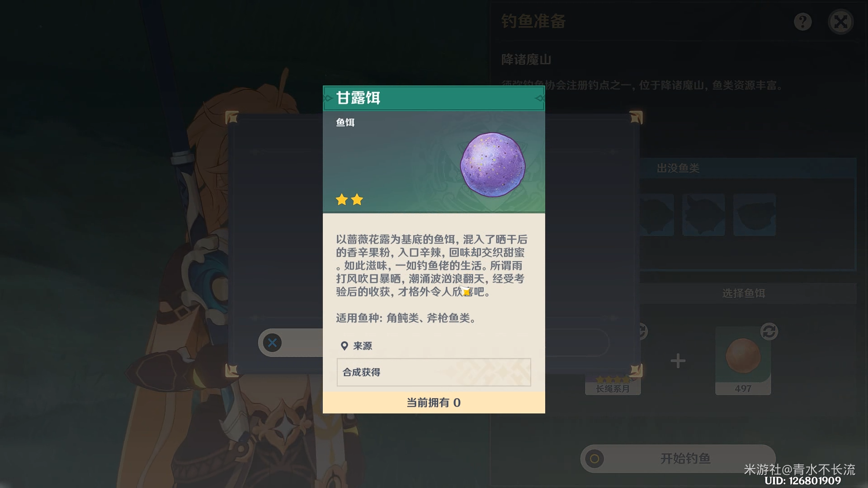The height and width of the screenshot is (488, 868).
Task: Click the 当前拥有 0 count bar
Action: [434, 403]
